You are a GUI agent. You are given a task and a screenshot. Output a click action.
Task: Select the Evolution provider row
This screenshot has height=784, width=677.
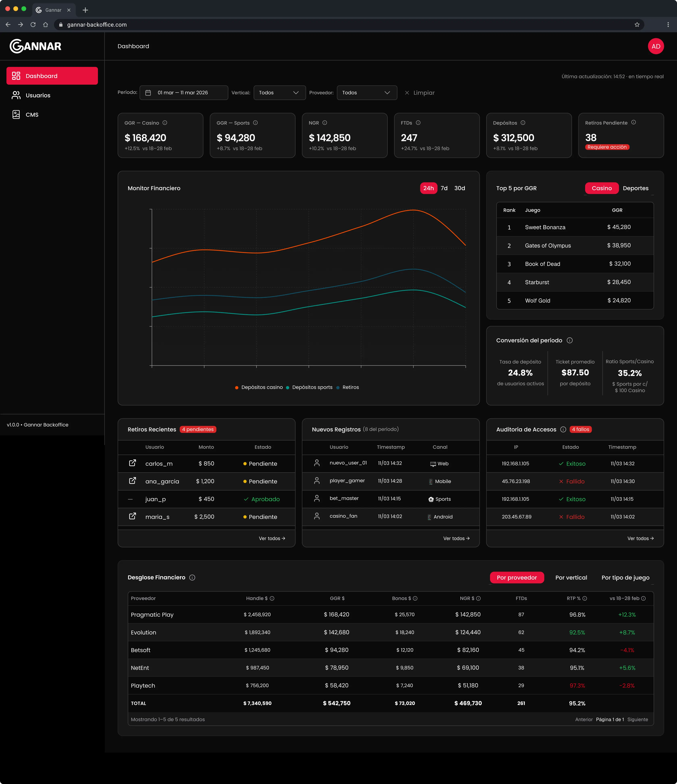click(x=391, y=632)
